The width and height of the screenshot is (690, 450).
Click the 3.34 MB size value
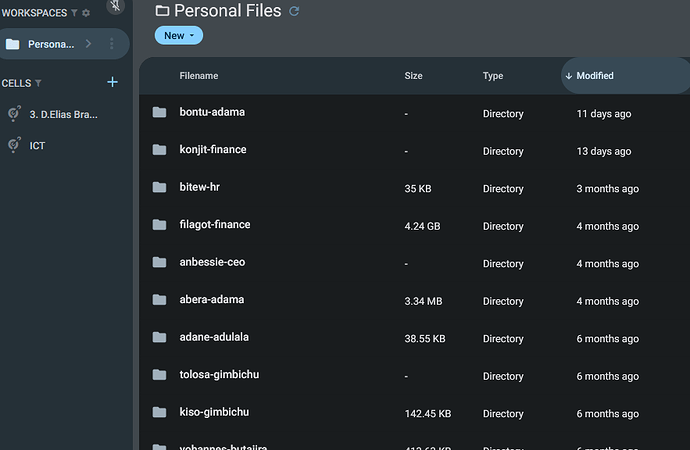[x=423, y=301]
